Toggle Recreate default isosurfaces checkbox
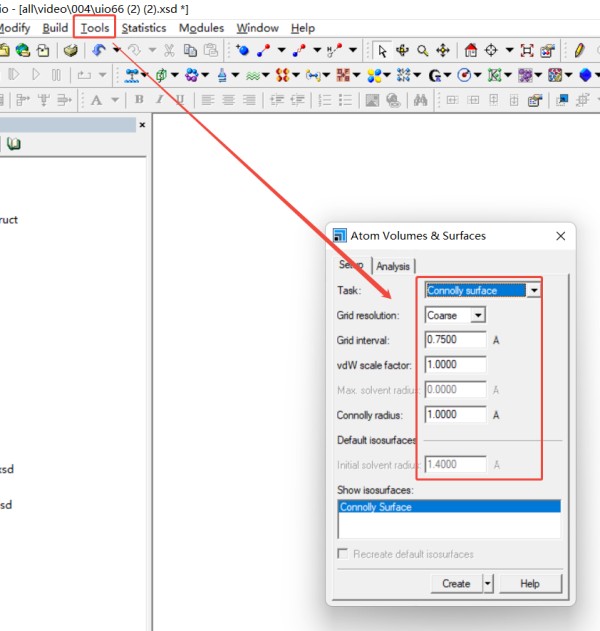 point(343,554)
